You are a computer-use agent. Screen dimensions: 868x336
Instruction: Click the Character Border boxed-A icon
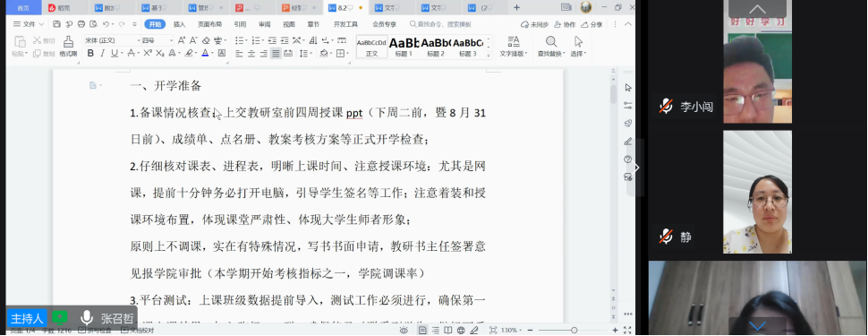tap(222, 53)
